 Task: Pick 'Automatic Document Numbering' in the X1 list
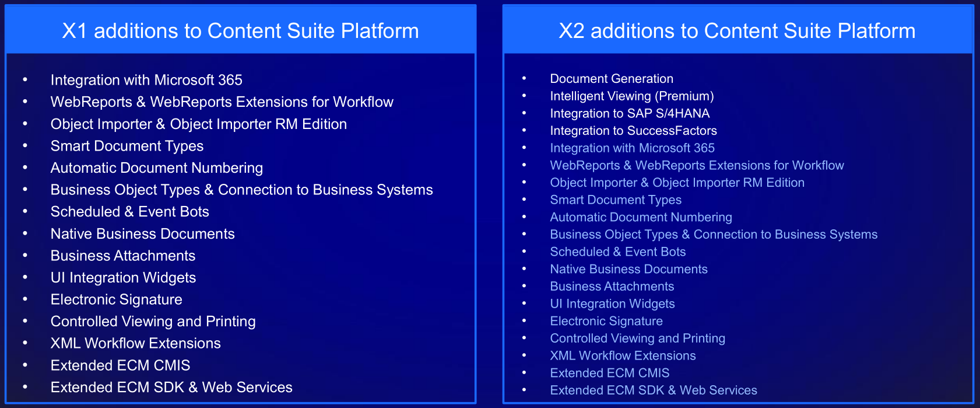[157, 168]
